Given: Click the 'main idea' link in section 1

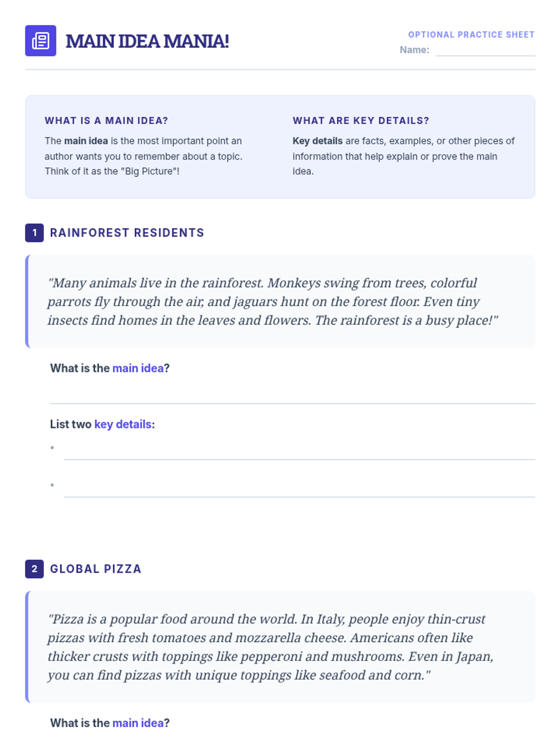Looking at the screenshot, I should tap(138, 368).
